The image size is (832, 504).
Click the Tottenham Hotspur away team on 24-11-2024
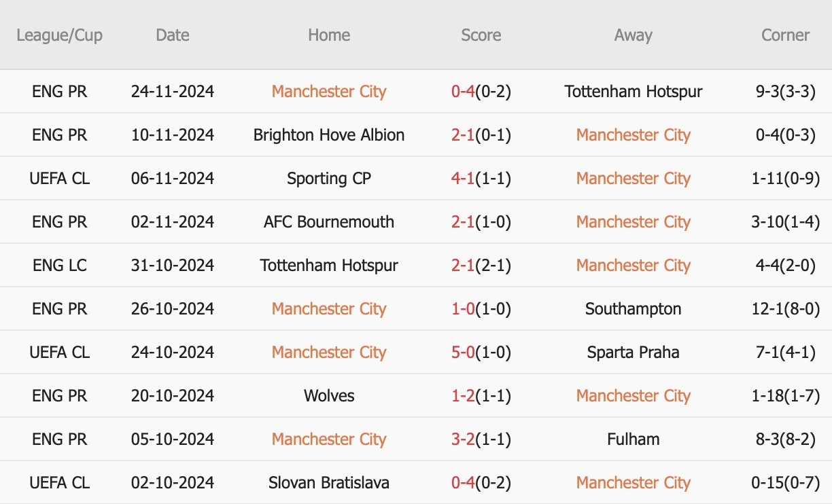(633, 92)
